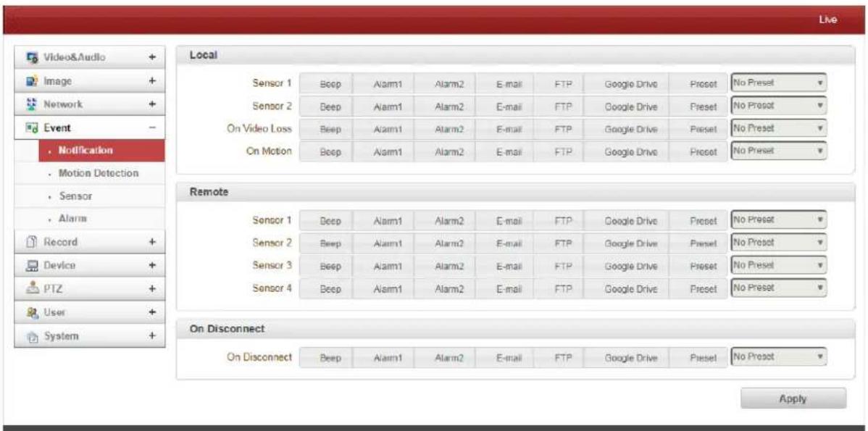Click the User menu icon
The width and height of the screenshot is (868, 431).
tap(31, 312)
